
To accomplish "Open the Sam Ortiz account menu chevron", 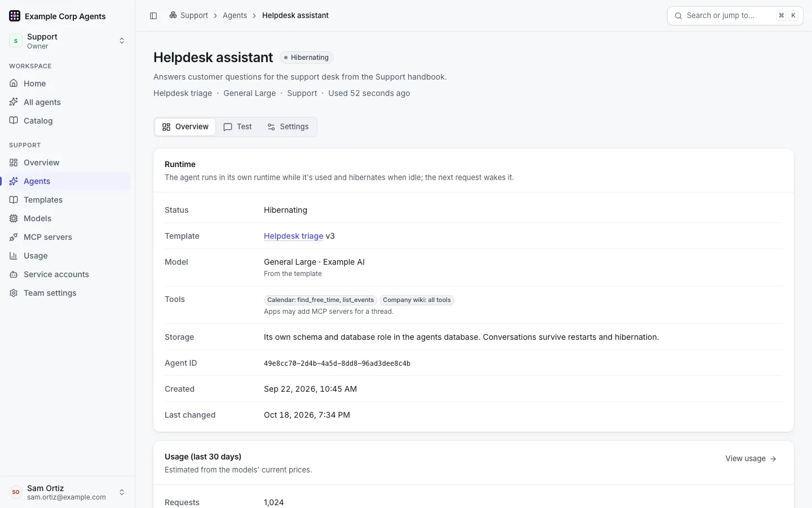I will click(x=122, y=492).
